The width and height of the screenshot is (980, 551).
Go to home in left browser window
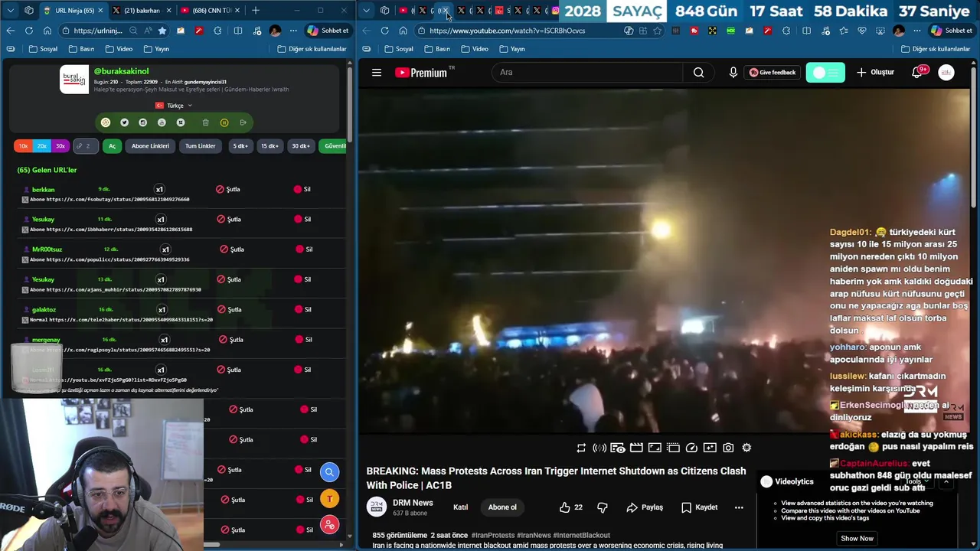click(47, 31)
